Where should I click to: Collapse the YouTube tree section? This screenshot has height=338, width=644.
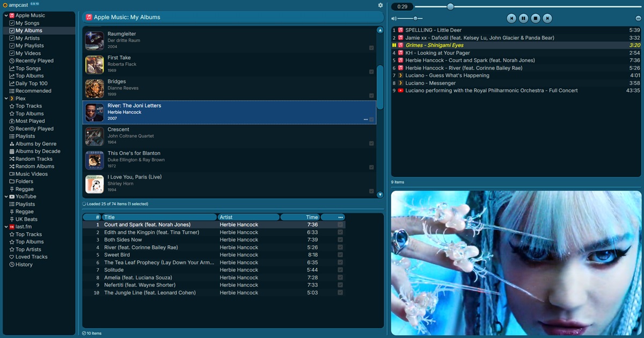pos(6,197)
